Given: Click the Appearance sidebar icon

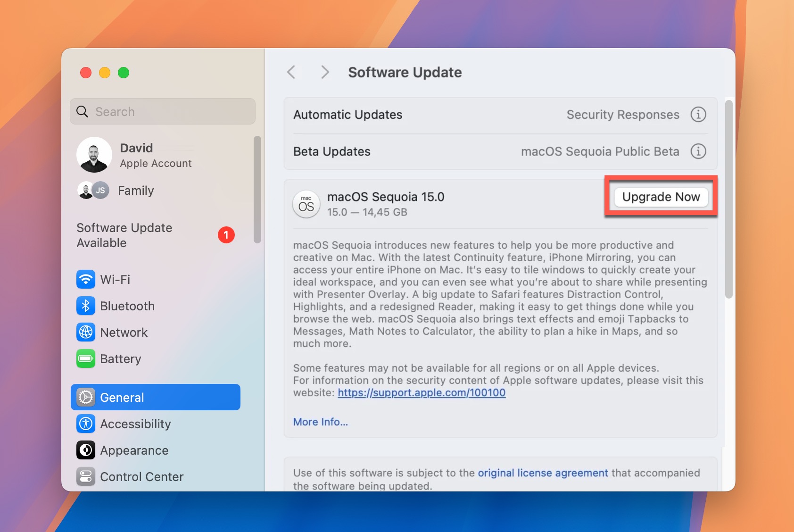Looking at the screenshot, I should 86,450.
